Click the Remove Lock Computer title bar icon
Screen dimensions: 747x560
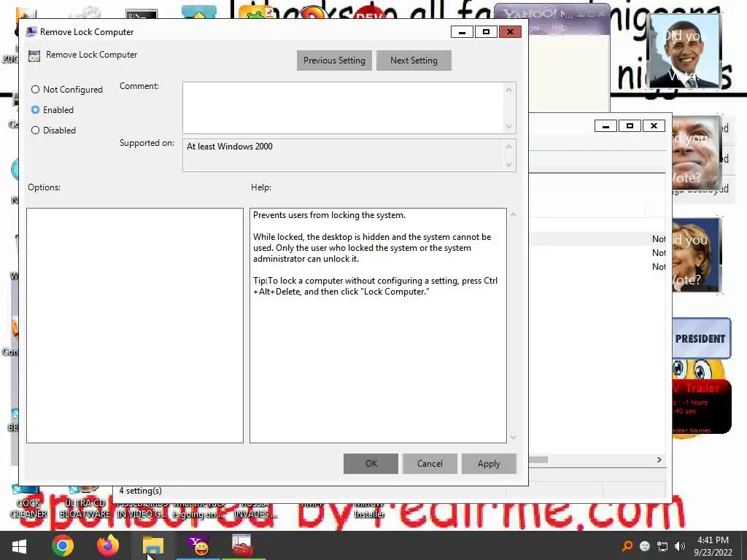[31, 32]
